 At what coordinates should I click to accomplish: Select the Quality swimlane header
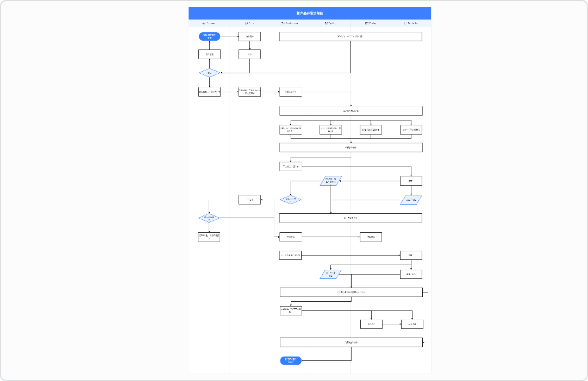tap(330, 23)
